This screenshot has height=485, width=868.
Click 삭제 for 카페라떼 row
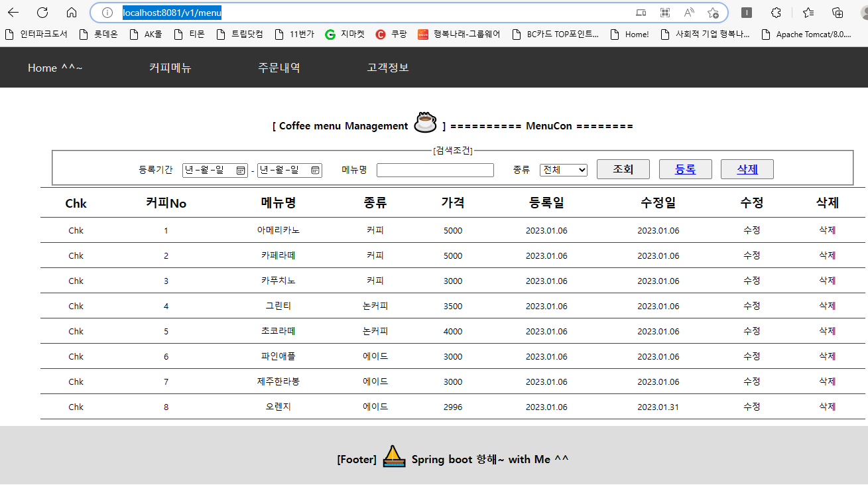point(828,255)
